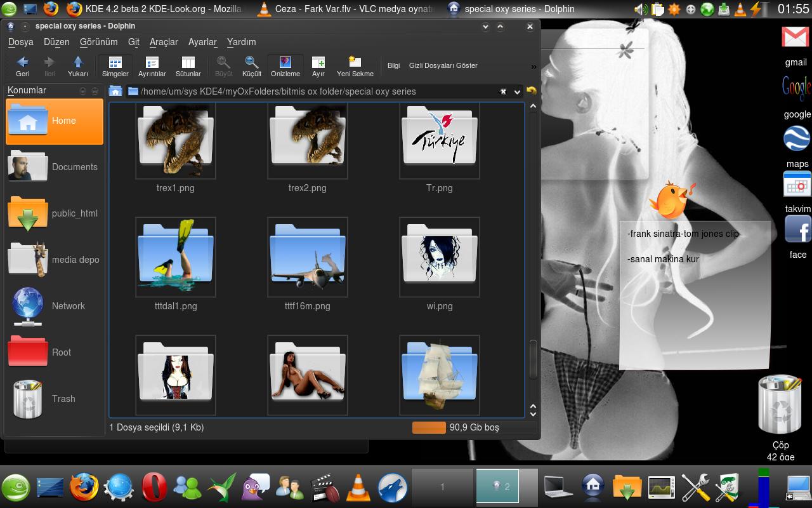Click the 90,9 Gb boş free space bar

click(x=475, y=427)
